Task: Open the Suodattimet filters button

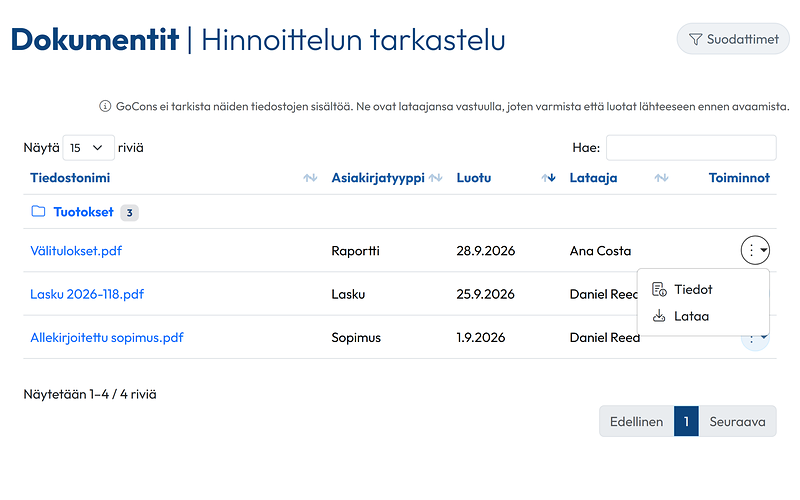Action: pyautogui.click(x=733, y=39)
